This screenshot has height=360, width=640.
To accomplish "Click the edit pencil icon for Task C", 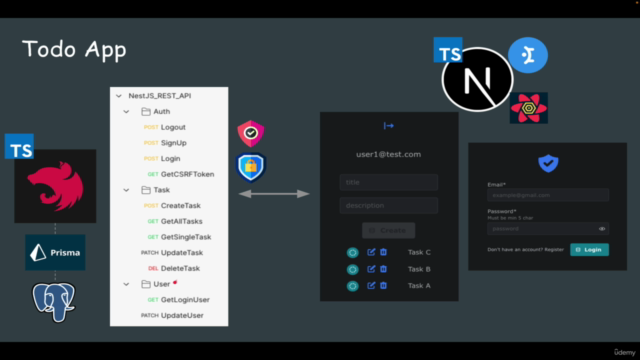I will (371, 252).
